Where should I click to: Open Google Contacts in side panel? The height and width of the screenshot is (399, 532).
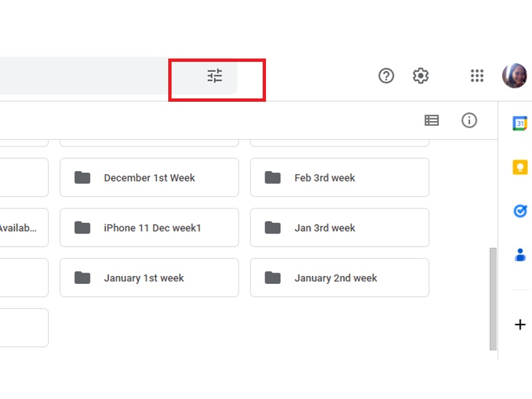point(520,255)
